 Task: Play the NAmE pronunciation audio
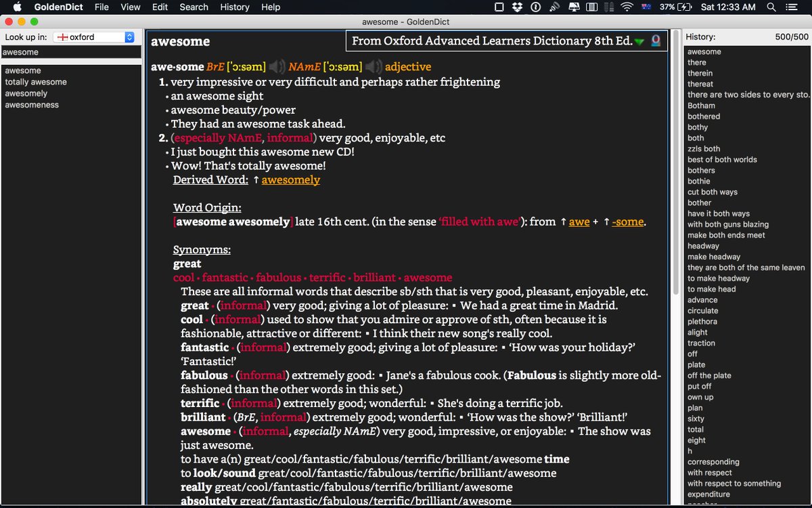coord(373,67)
